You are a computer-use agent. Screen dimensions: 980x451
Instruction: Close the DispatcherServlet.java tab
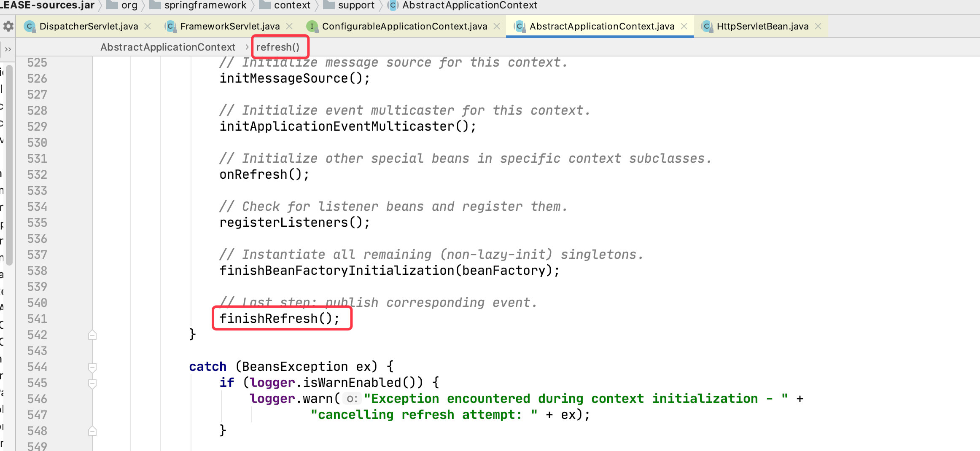(x=148, y=26)
